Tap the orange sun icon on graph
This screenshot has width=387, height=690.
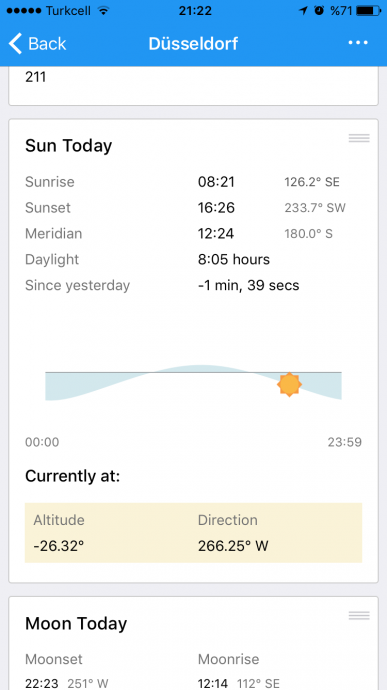click(x=289, y=384)
